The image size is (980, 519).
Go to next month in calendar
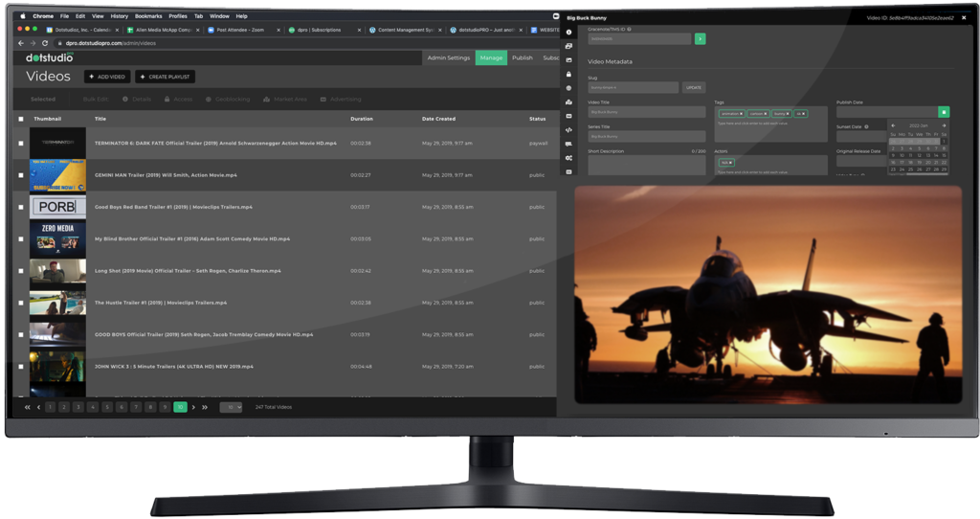coord(944,125)
